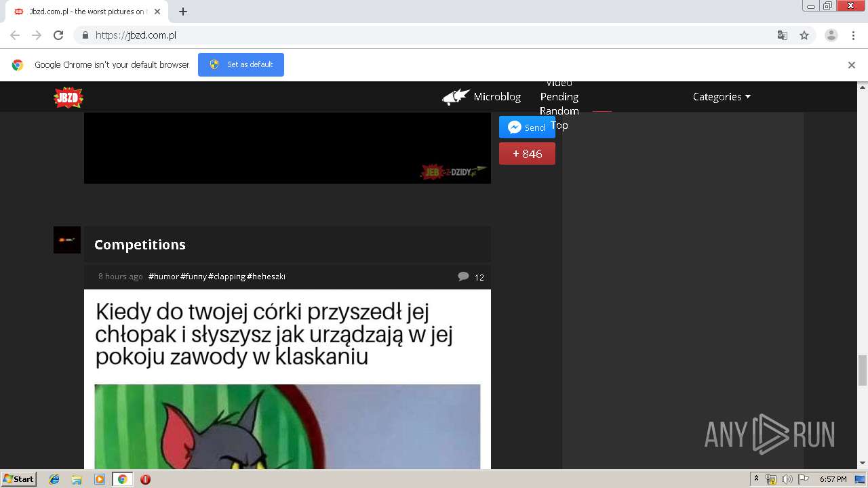Click the JBZD site logo

coord(68,98)
